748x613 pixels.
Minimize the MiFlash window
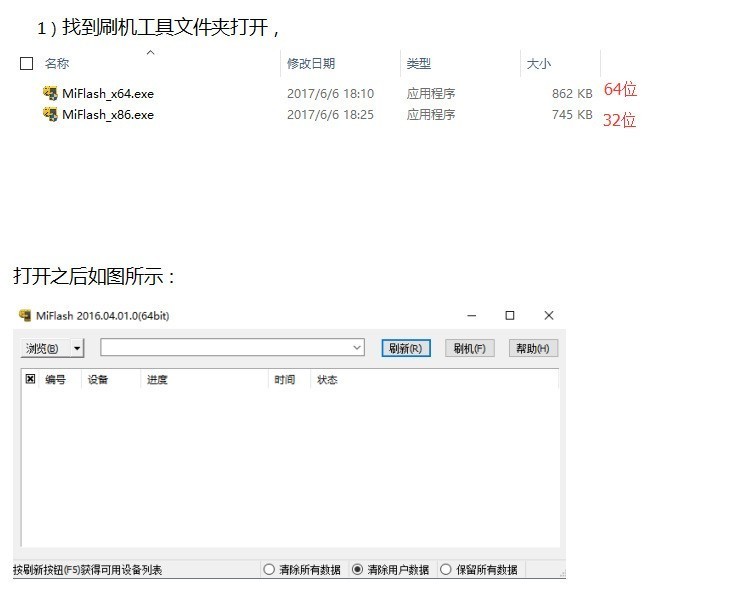click(472, 315)
